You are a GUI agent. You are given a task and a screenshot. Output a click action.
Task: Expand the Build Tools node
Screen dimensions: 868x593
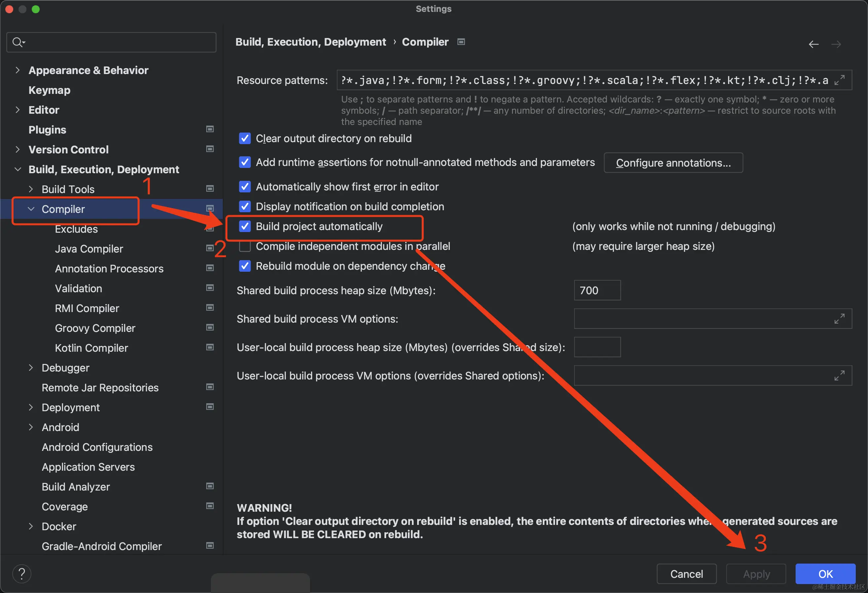tap(31, 189)
